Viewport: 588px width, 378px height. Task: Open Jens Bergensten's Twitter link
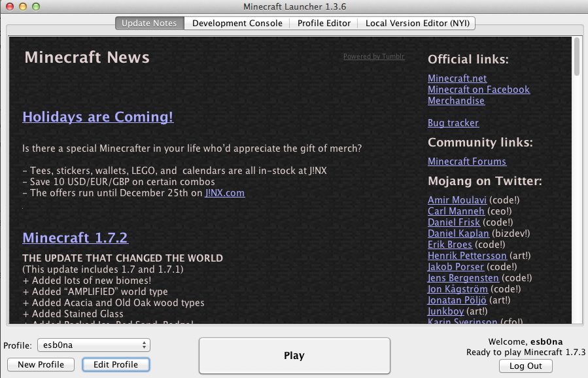[463, 278]
